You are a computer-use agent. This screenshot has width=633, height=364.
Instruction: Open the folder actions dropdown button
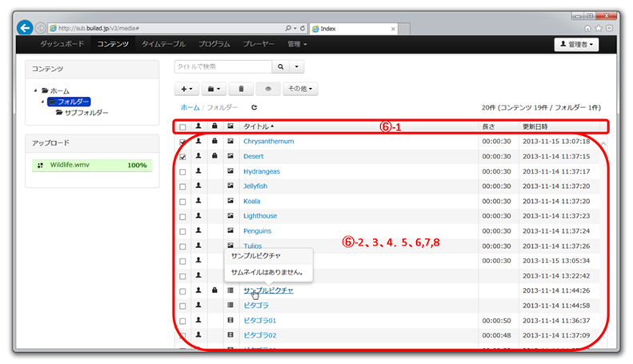coord(214,89)
